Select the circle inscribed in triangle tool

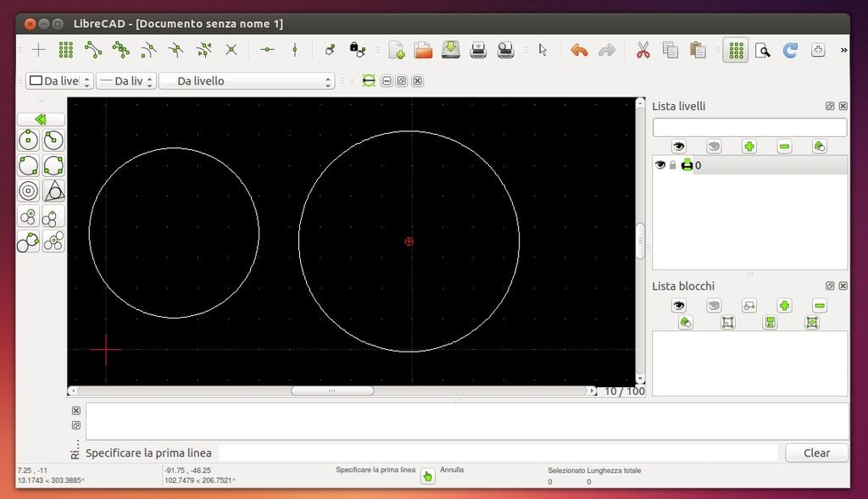53,191
